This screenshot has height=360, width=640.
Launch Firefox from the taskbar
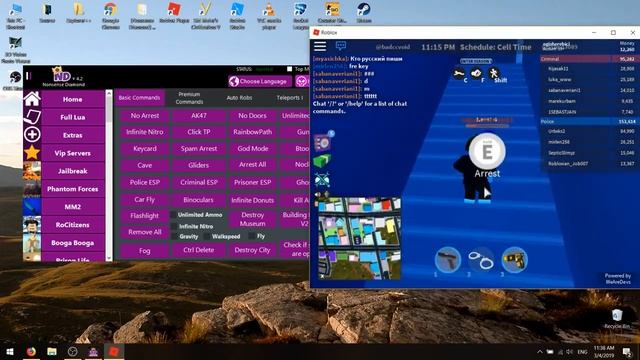pyautogui.click(x=31, y=351)
